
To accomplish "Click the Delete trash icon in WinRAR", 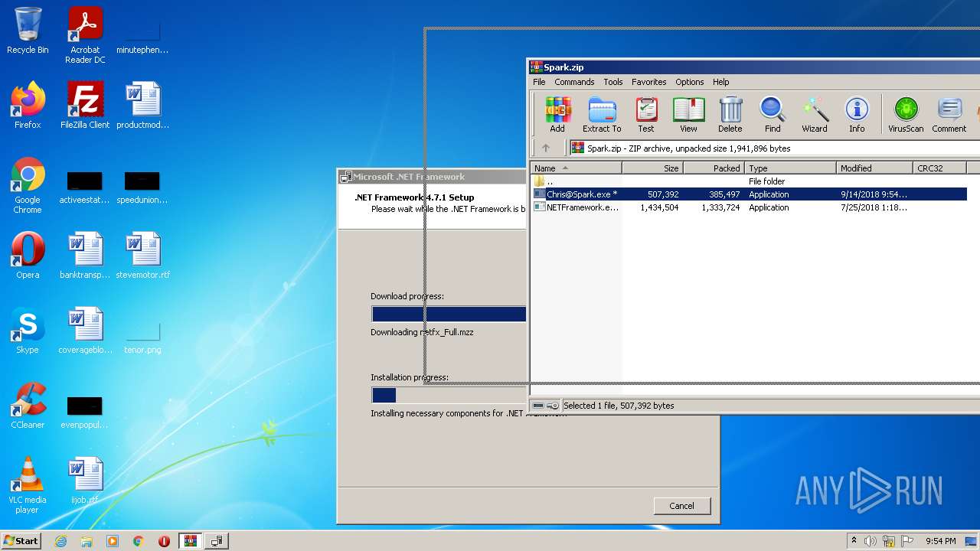I will coord(730,115).
